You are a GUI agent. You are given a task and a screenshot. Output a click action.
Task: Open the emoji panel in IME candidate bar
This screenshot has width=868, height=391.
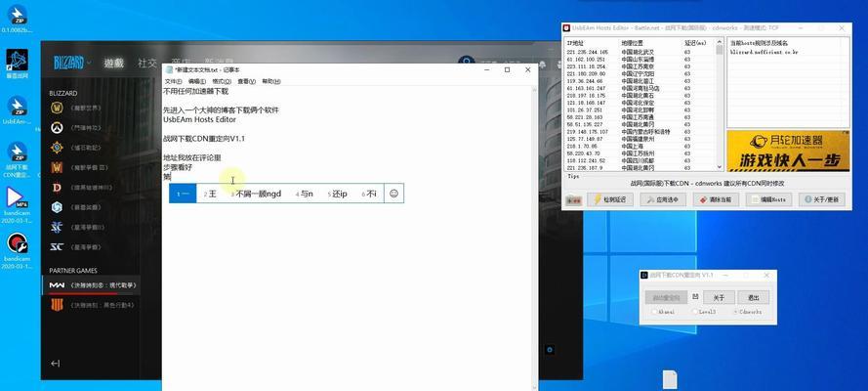[393, 194]
